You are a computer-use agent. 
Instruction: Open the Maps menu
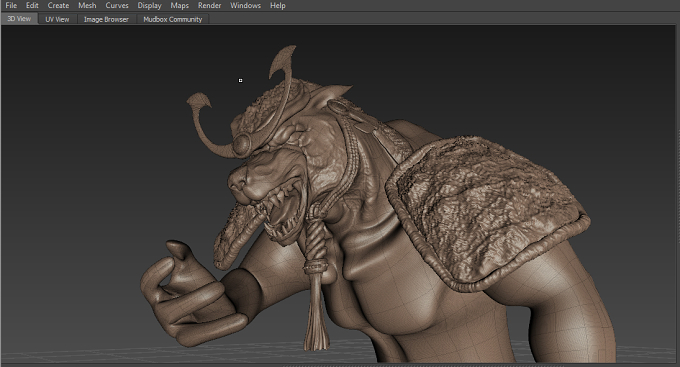(x=180, y=6)
